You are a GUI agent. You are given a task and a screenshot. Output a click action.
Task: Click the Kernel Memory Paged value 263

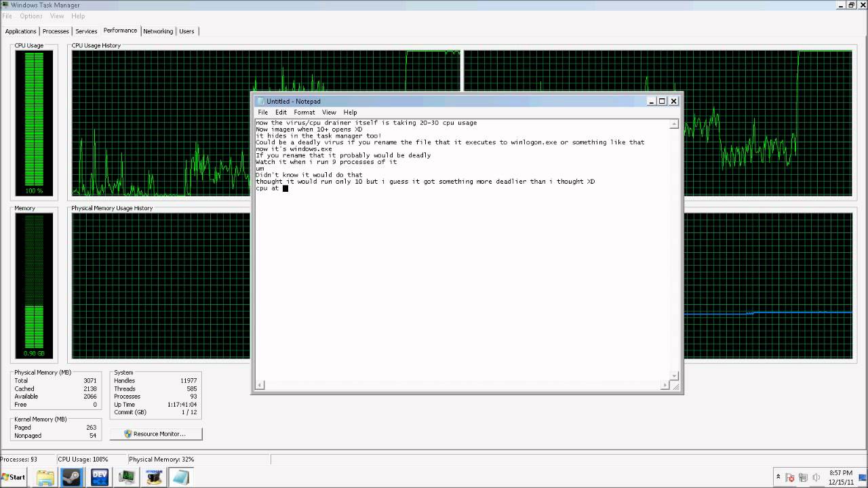92,428
